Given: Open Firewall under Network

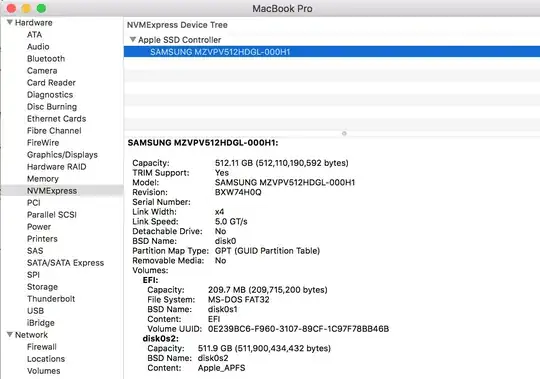Looking at the screenshot, I should pyautogui.click(x=42, y=347).
